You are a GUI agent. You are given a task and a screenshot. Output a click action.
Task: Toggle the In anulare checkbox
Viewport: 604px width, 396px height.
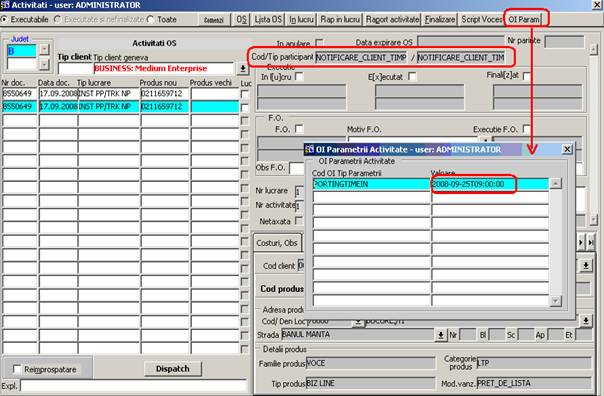point(319,43)
